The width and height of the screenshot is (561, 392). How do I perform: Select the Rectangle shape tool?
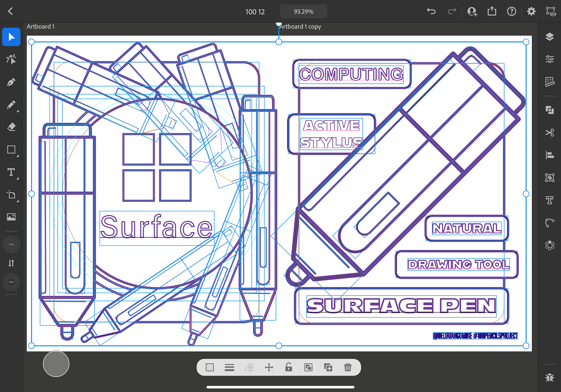click(11, 150)
